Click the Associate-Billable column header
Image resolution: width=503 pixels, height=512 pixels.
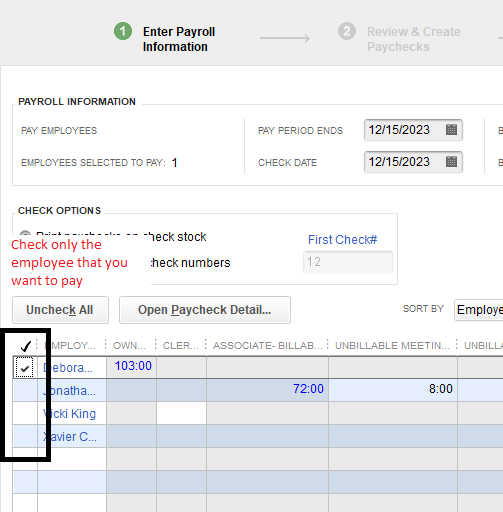pyautogui.click(x=267, y=345)
